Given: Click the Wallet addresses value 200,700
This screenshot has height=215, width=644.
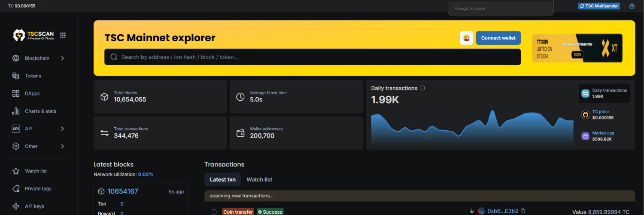Looking at the screenshot, I should 262,135.
